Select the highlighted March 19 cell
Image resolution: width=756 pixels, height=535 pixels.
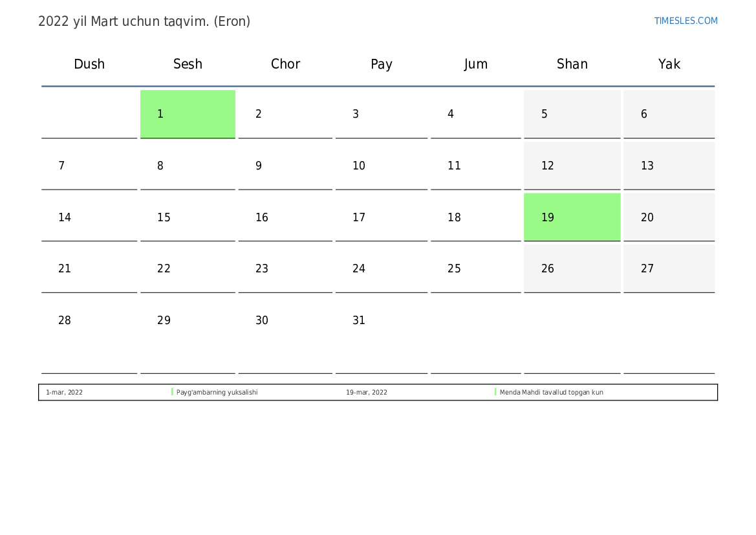[x=572, y=217]
